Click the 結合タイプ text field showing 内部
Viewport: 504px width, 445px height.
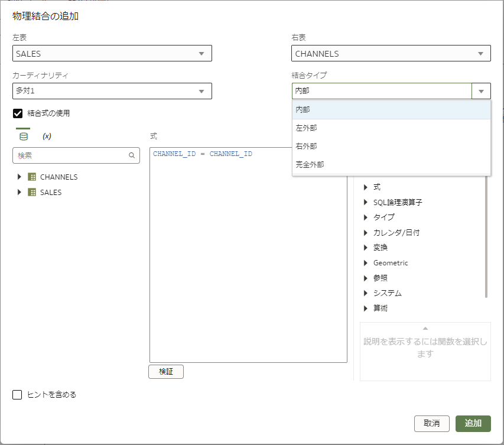pyautogui.click(x=382, y=91)
